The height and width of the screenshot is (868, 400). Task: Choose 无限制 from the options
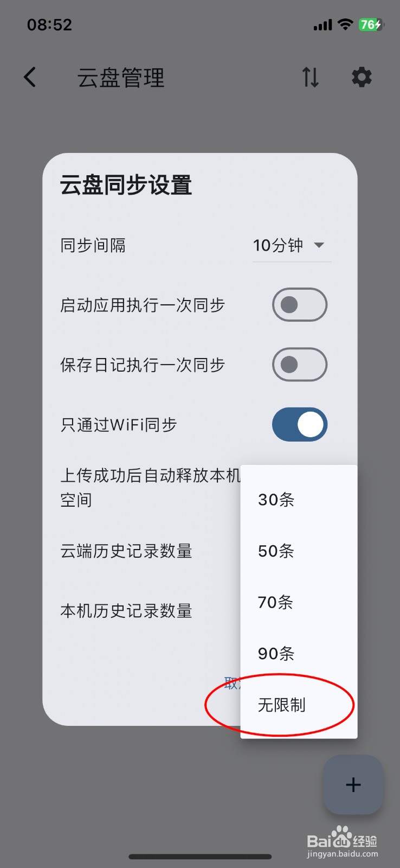[282, 705]
